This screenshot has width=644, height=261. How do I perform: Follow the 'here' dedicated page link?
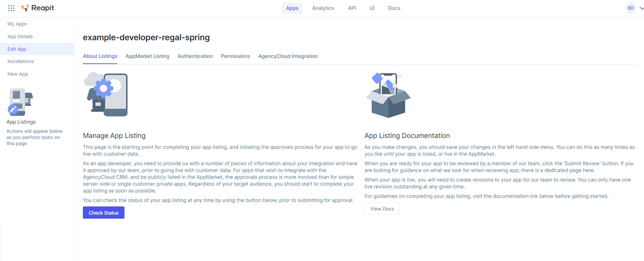click(588, 171)
